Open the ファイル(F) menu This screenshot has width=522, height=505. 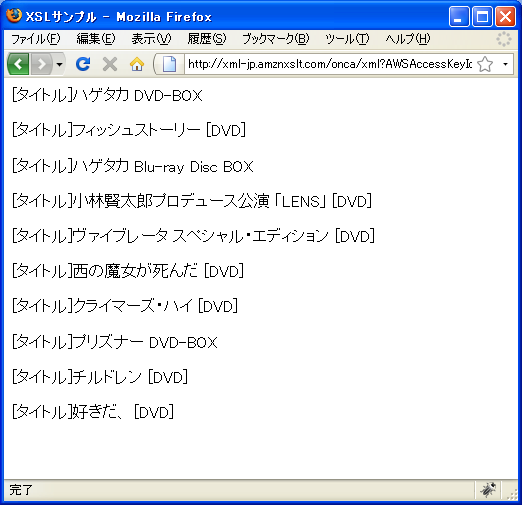coord(35,39)
